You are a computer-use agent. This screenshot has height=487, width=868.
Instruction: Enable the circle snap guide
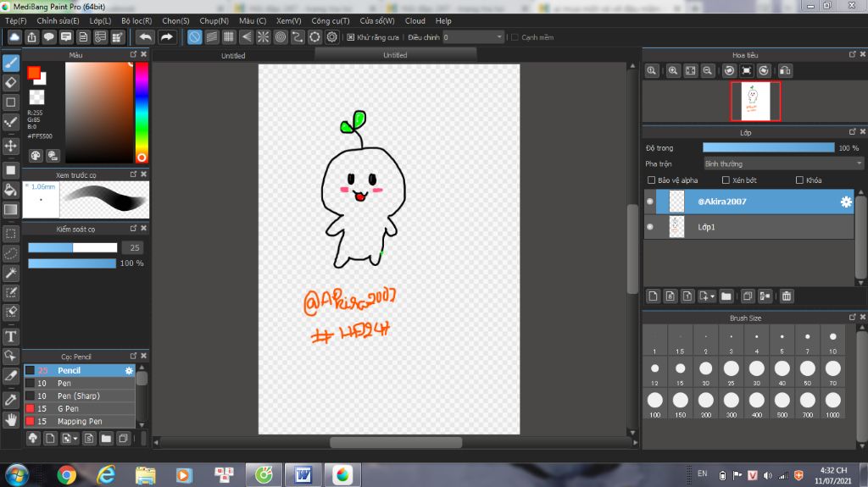tap(281, 37)
